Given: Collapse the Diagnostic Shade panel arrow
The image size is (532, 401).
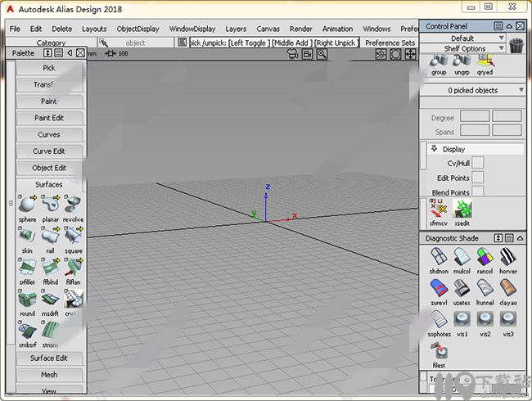Looking at the screenshot, I should 520,238.
